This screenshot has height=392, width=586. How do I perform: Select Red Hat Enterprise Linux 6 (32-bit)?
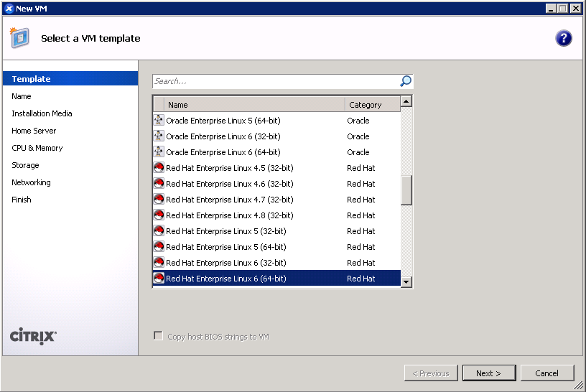(277, 262)
